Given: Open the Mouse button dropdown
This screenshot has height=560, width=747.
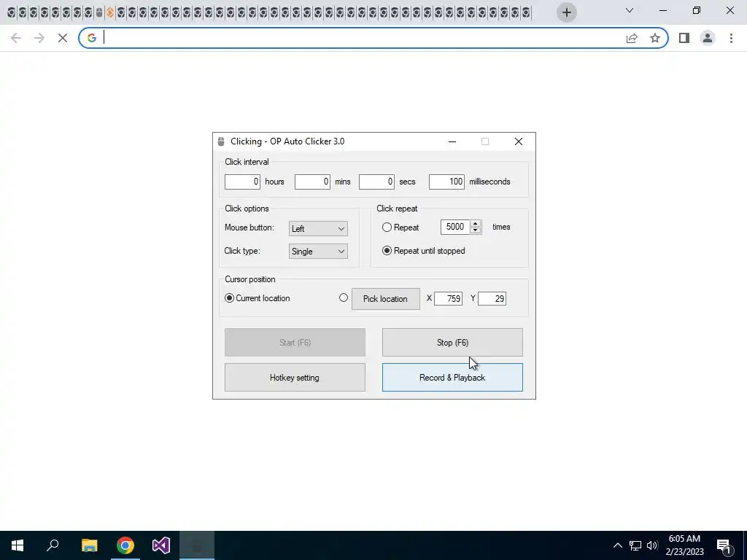Looking at the screenshot, I should (x=318, y=228).
